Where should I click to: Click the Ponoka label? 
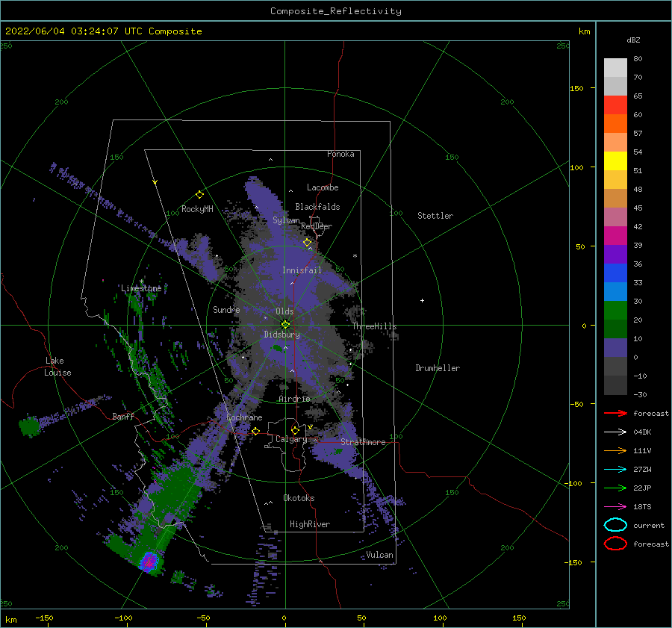pos(340,154)
